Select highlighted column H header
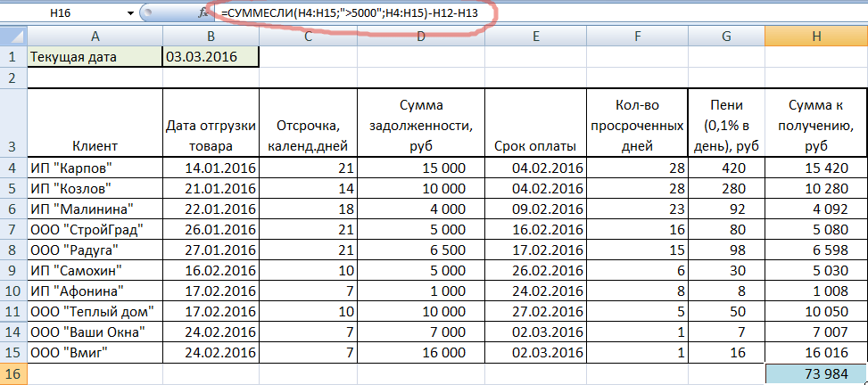 [x=816, y=37]
